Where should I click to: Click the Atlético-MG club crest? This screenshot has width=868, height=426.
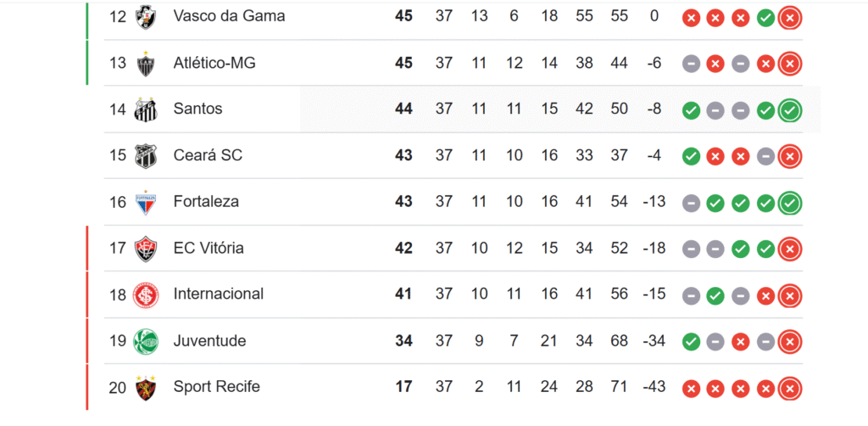point(146,64)
